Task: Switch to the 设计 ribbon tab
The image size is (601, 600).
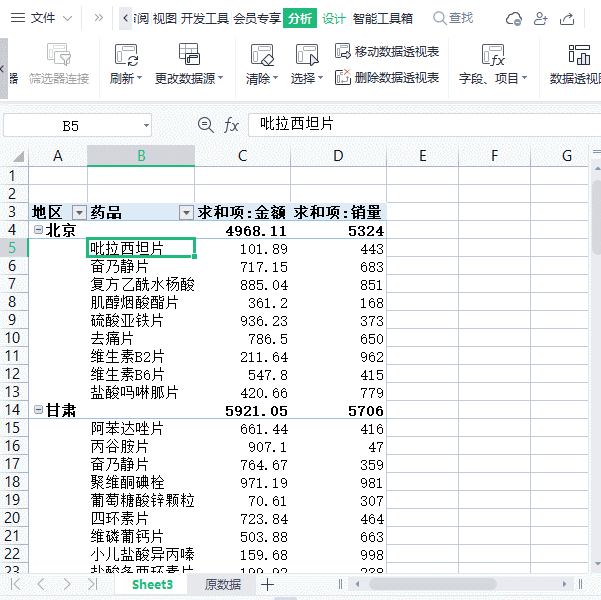Action: [x=334, y=18]
